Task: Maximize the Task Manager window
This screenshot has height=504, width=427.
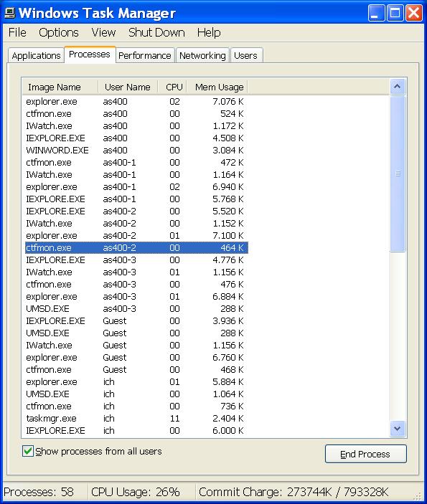Action: [x=395, y=13]
